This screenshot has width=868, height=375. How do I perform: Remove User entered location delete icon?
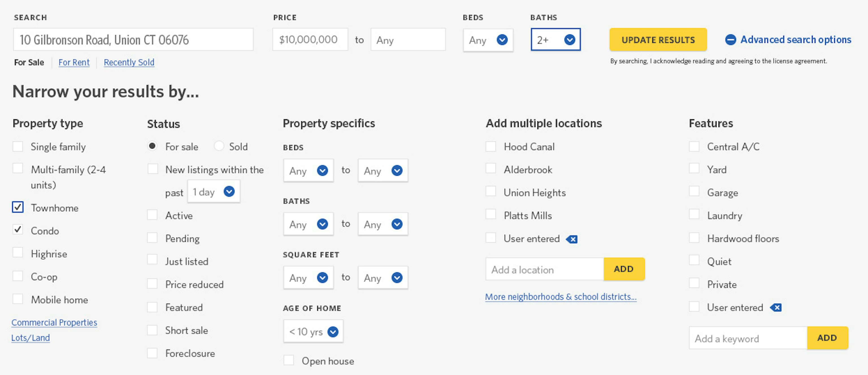[x=572, y=239]
